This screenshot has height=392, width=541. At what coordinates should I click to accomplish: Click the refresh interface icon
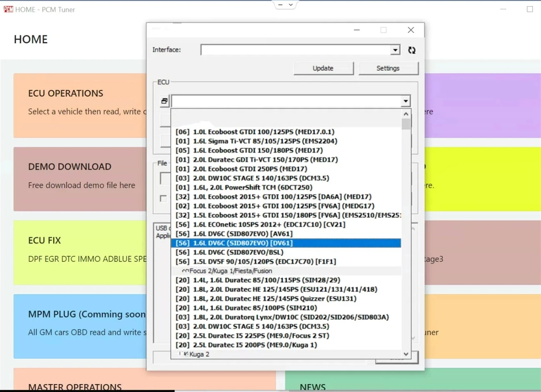point(412,50)
